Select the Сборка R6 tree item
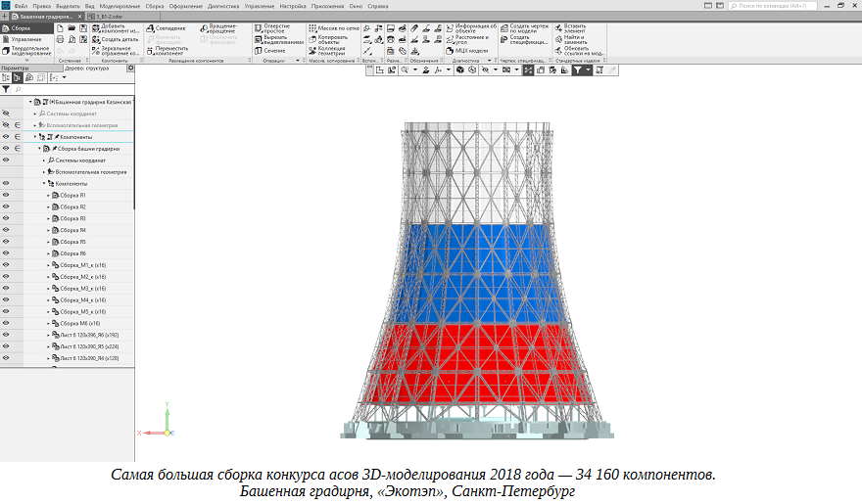The width and height of the screenshot is (862, 504). pyautogui.click(x=72, y=253)
